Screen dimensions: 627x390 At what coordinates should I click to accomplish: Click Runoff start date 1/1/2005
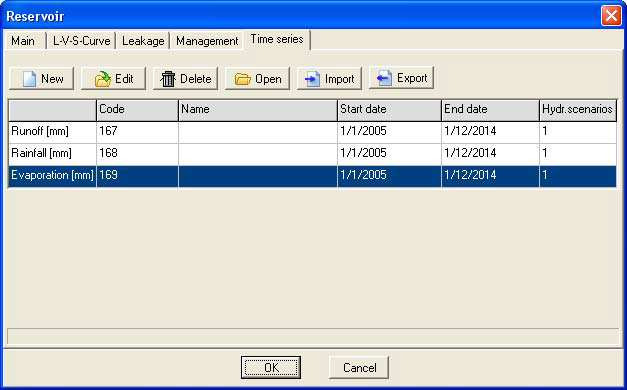coord(389,131)
